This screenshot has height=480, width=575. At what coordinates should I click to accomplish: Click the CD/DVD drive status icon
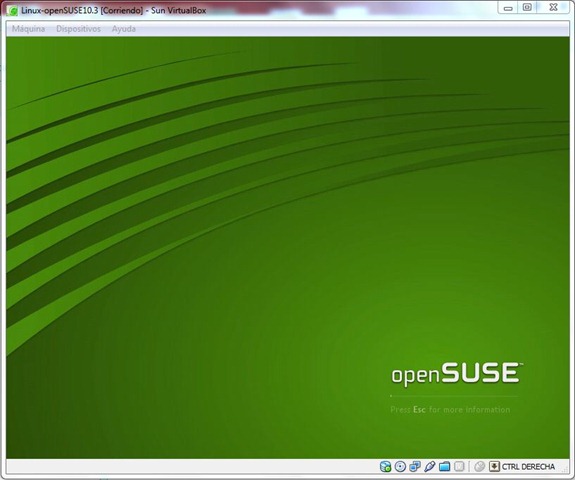coord(400,466)
